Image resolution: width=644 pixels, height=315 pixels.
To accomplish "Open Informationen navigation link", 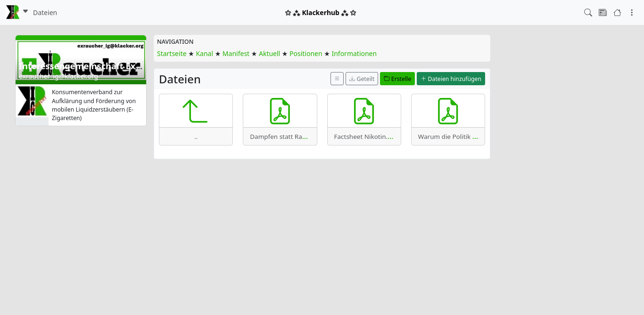I will point(354,54).
